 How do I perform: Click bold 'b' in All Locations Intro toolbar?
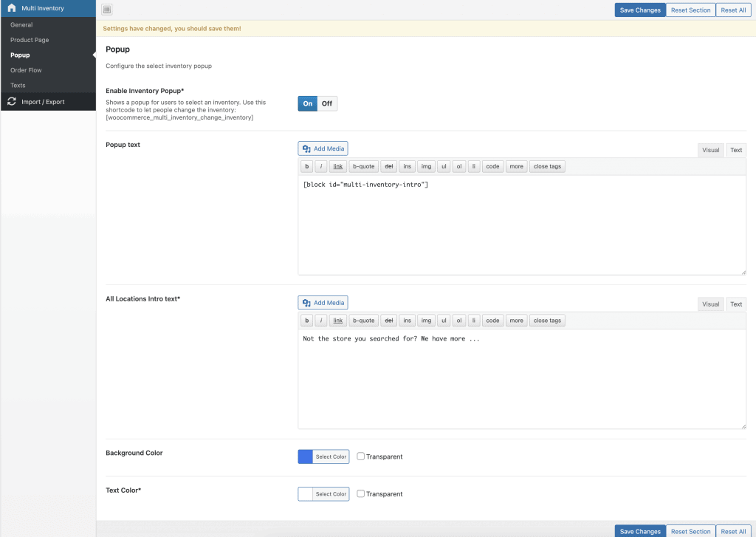306,321
